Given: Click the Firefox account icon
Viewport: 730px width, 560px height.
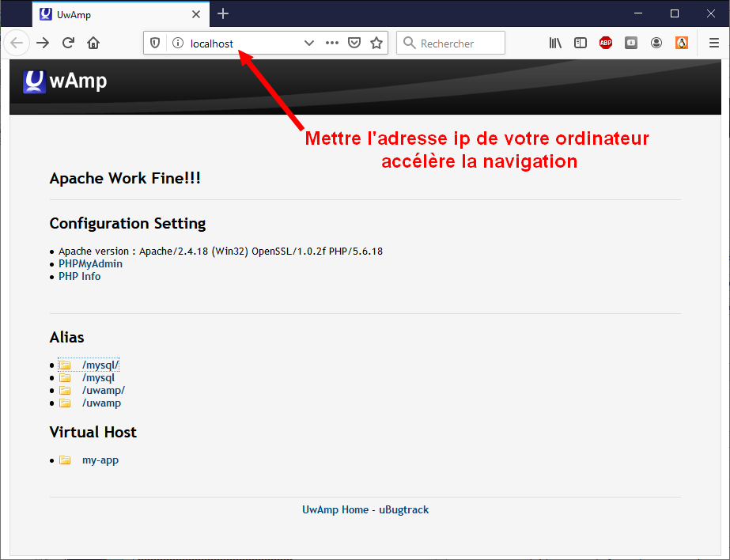Looking at the screenshot, I should pos(656,43).
